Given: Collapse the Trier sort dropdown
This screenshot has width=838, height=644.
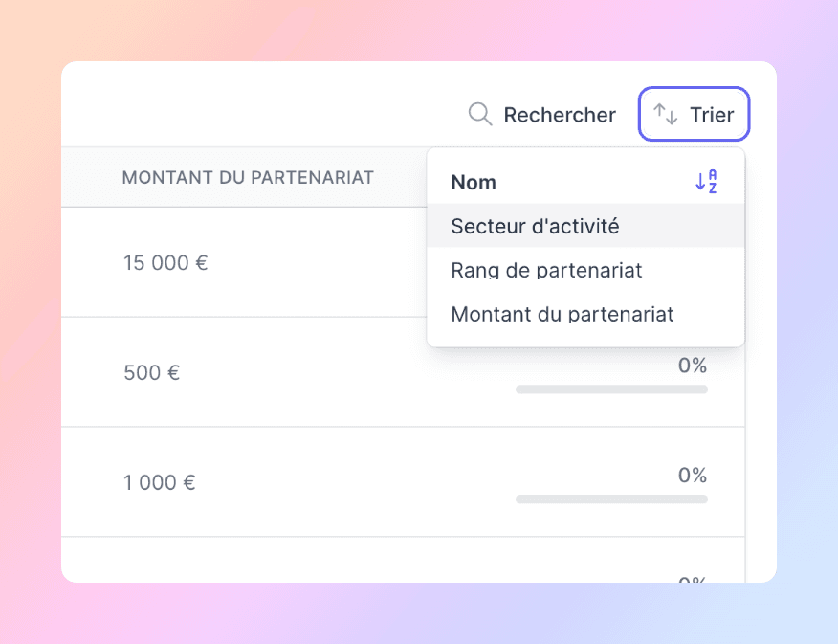Looking at the screenshot, I should (x=694, y=114).
